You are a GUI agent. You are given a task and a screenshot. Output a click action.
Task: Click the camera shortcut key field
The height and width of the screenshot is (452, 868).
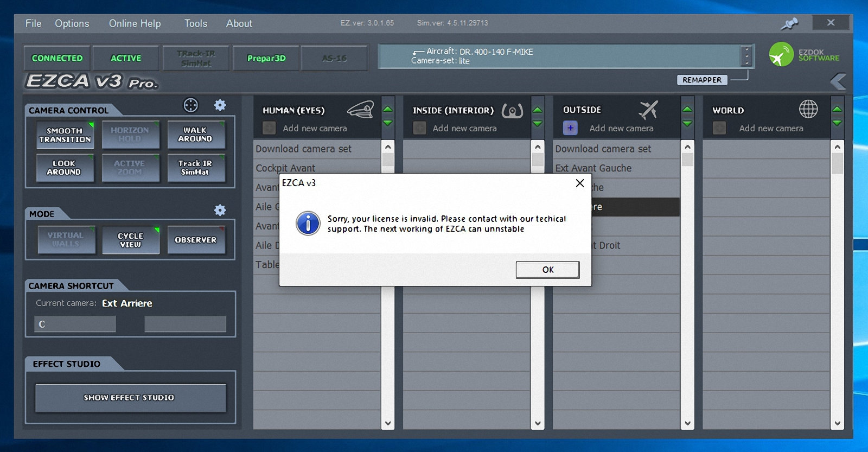(75, 324)
